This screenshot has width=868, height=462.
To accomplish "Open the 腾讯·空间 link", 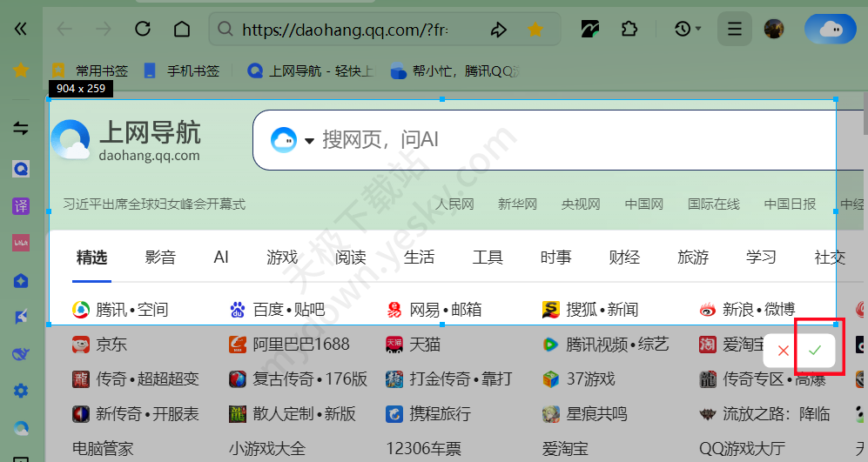I will click(x=120, y=310).
